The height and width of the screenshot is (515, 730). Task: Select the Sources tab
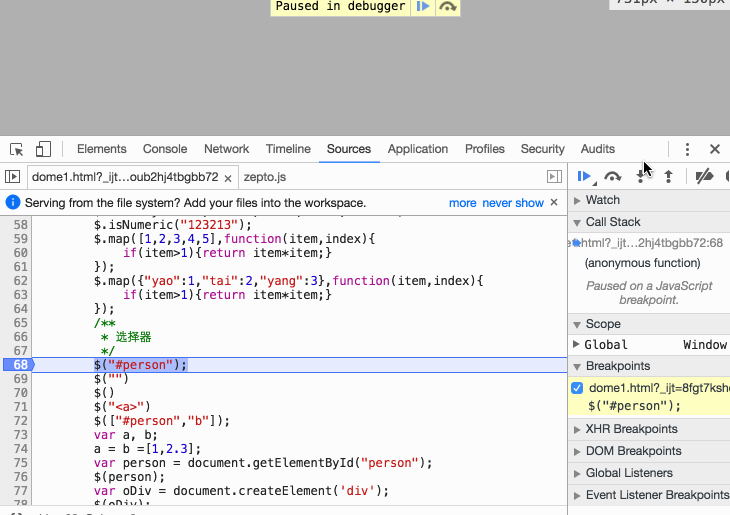click(349, 149)
